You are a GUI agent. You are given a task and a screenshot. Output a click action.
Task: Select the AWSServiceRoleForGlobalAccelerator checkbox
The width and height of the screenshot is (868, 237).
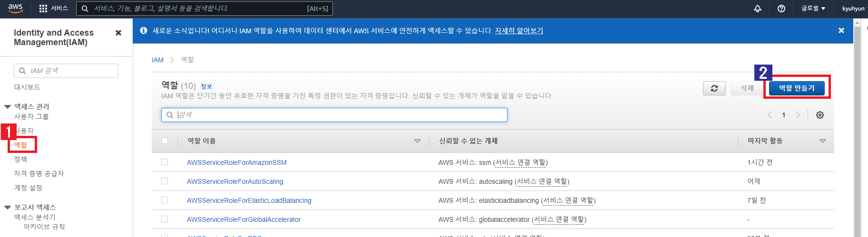(x=165, y=219)
